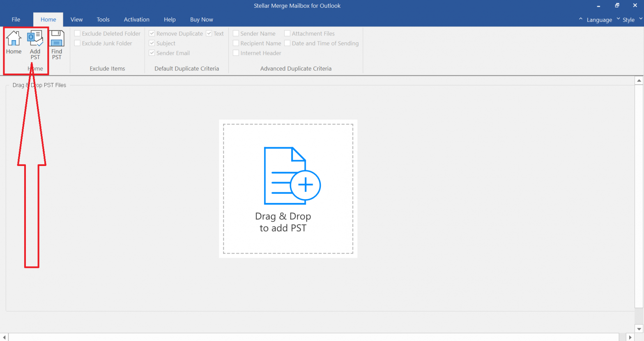Toggle the Text checkbox
This screenshot has height=341, width=644.
pos(209,33)
